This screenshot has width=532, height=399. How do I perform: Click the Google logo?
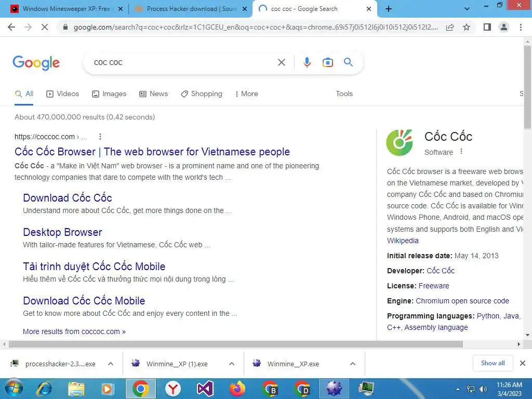[36, 63]
